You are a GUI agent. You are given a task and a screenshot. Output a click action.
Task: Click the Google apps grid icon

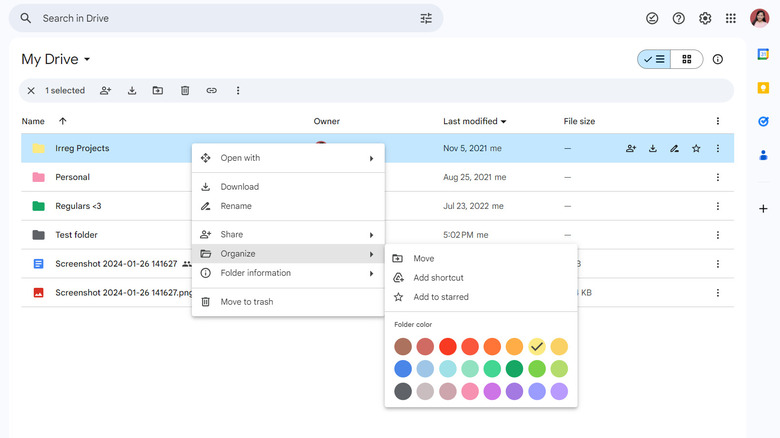[x=731, y=18]
